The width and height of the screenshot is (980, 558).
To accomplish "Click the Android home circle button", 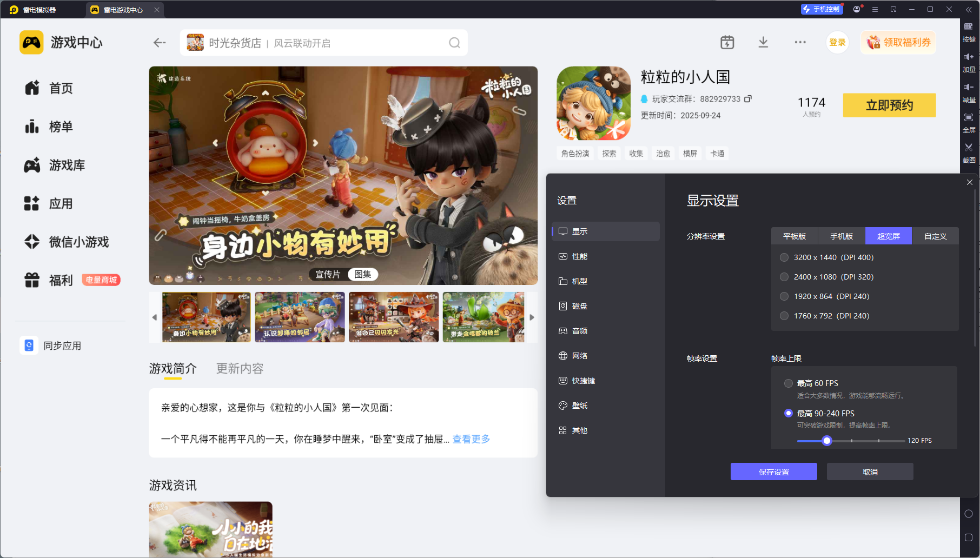I will [x=969, y=514].
